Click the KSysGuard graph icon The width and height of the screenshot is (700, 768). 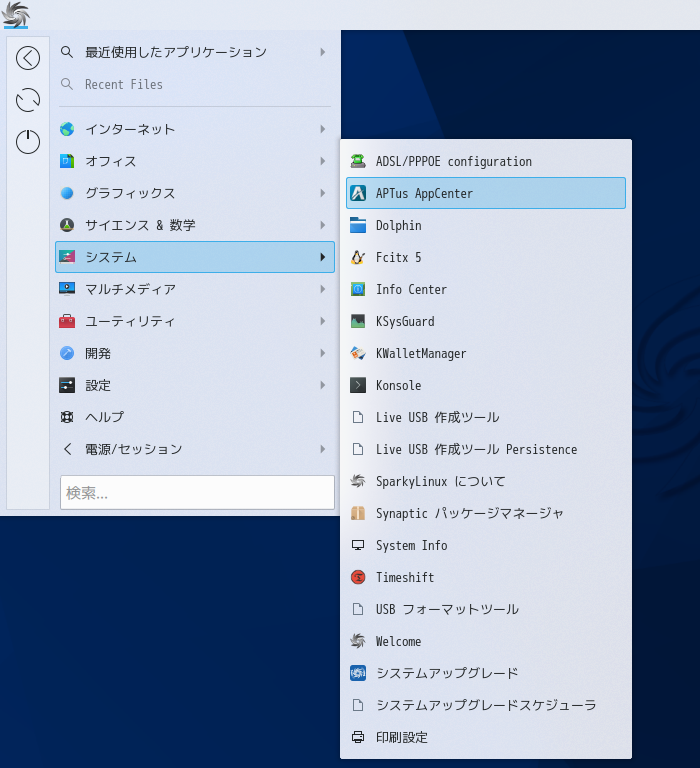358,321
